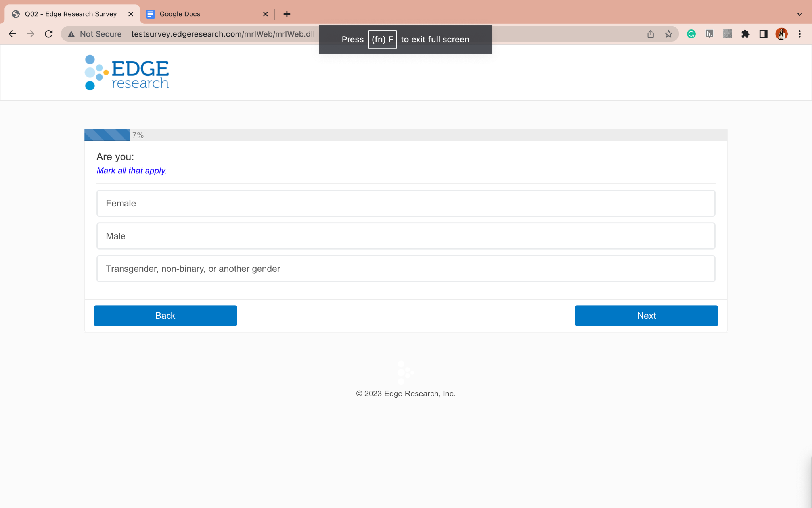This screenshot has width=812, height=508.
Task: Click the Edge Research logo
Action: point(127,73)
